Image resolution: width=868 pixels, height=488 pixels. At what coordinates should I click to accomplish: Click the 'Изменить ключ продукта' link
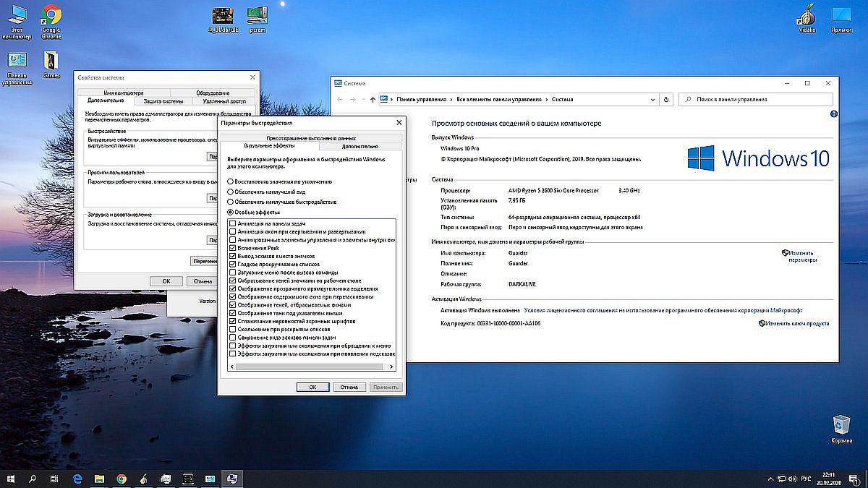coord(799,323)
